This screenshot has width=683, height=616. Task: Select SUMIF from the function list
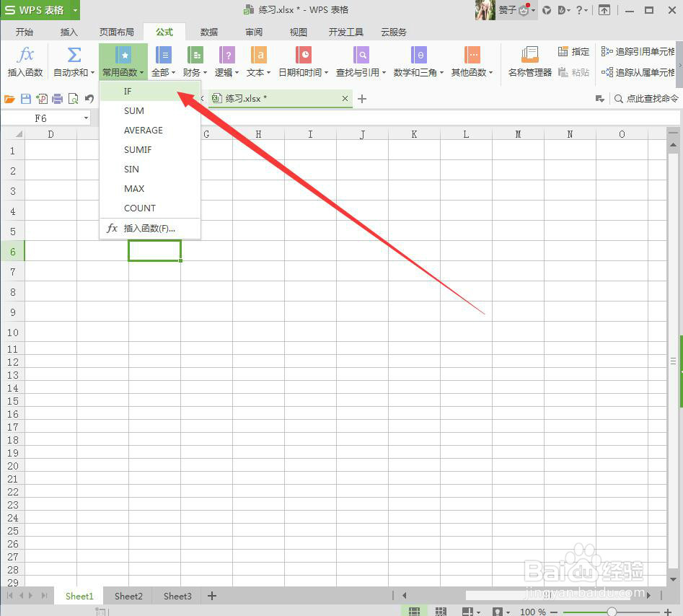coord(150,150)
